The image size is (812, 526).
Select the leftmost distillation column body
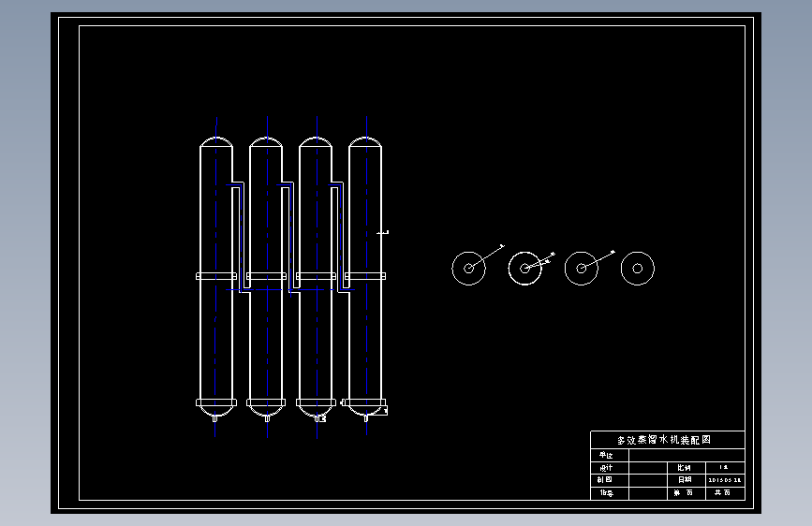216,280
